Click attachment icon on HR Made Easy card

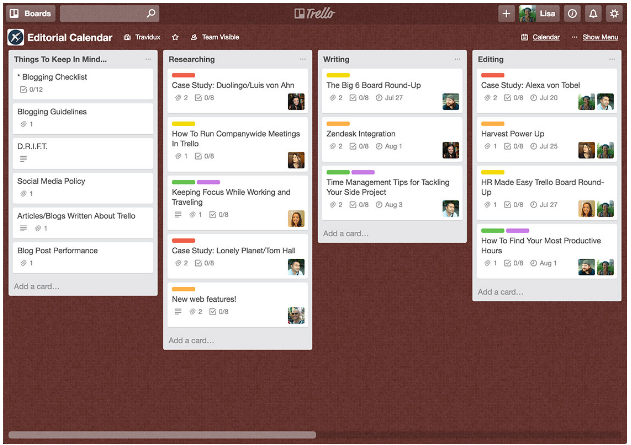pos(487,205)
